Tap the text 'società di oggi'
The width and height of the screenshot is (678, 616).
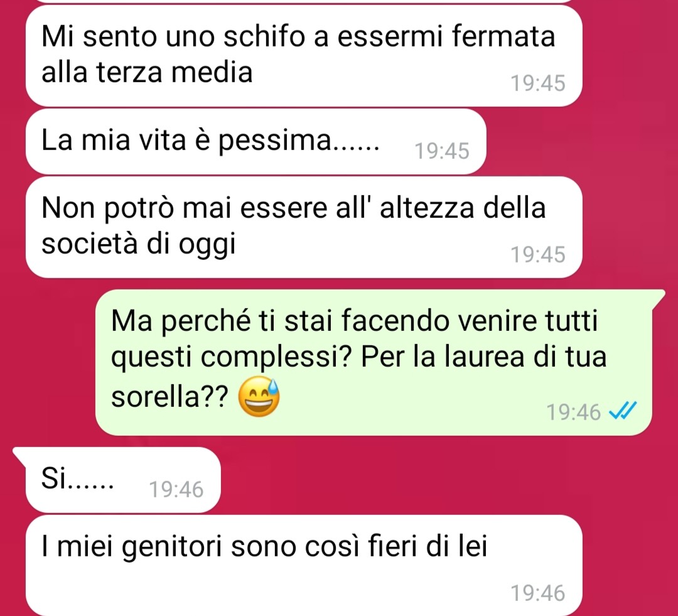139,244
